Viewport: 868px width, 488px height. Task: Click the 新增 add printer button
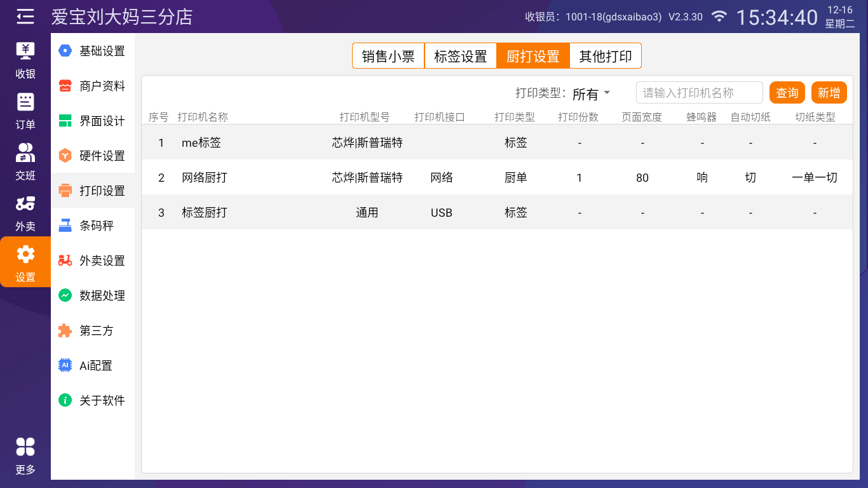click(829, 93)
